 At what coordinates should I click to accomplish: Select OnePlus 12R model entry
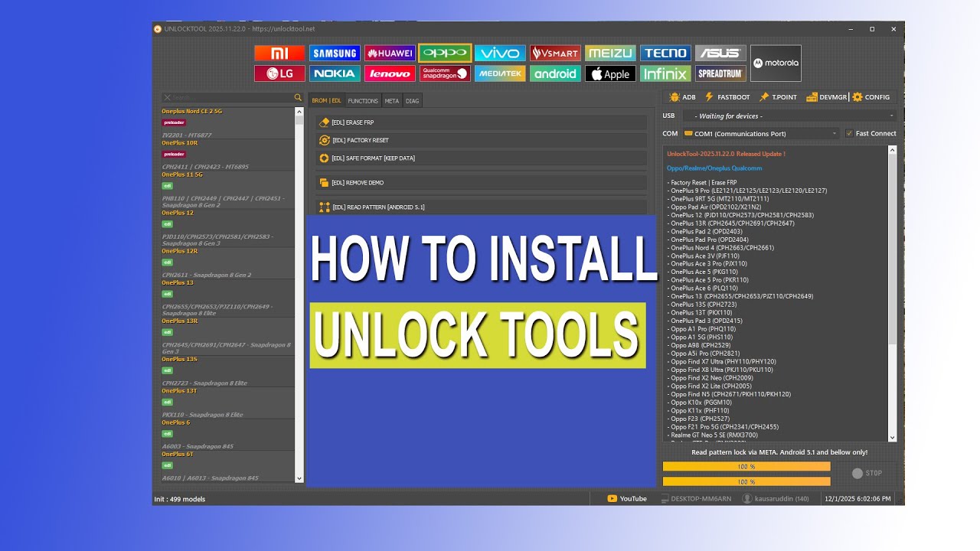click(227, 262)
